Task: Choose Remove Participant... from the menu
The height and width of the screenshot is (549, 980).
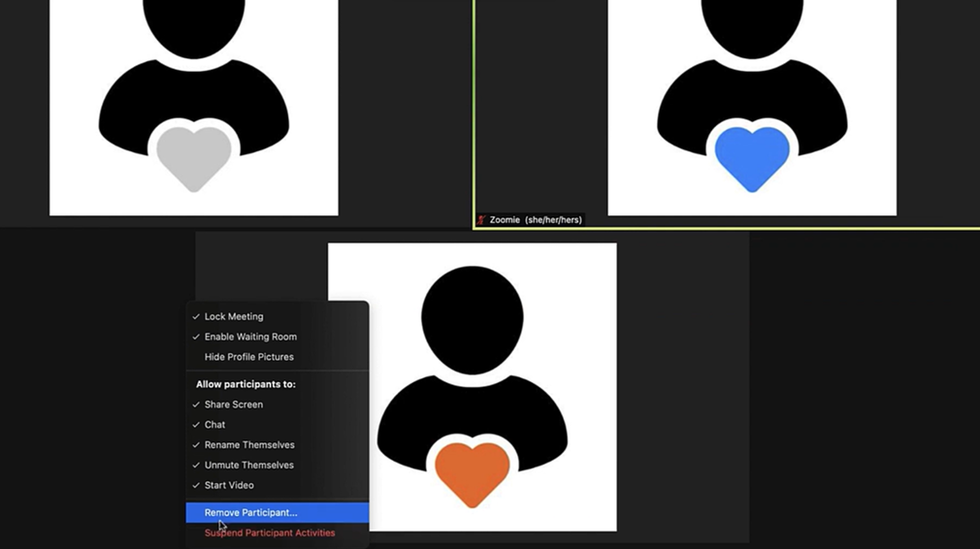Action: pyautogui.click(x=250, y=512)
